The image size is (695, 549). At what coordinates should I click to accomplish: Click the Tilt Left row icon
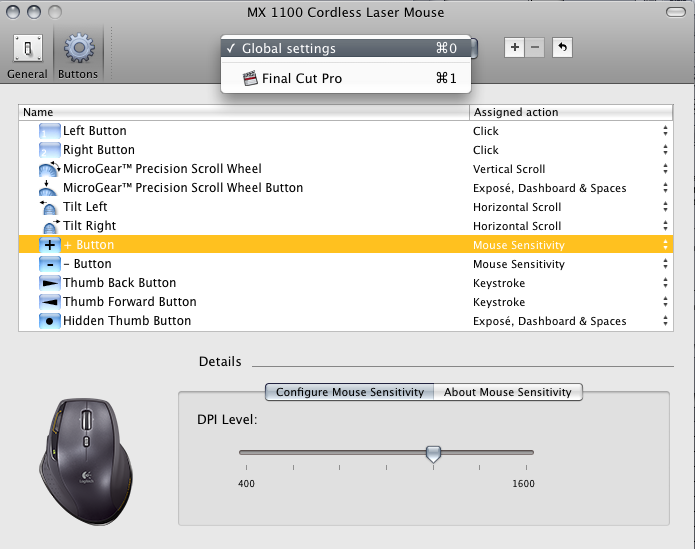click(x=48, y=207)
